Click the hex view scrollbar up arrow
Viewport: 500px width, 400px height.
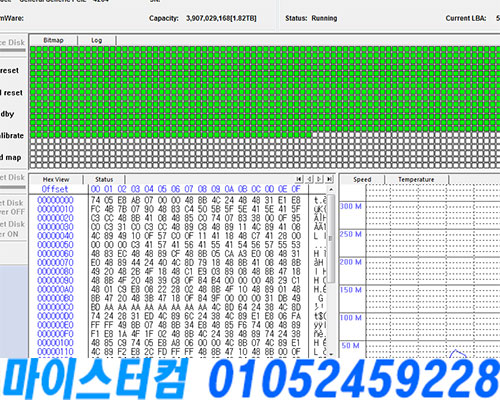(331, 189)
